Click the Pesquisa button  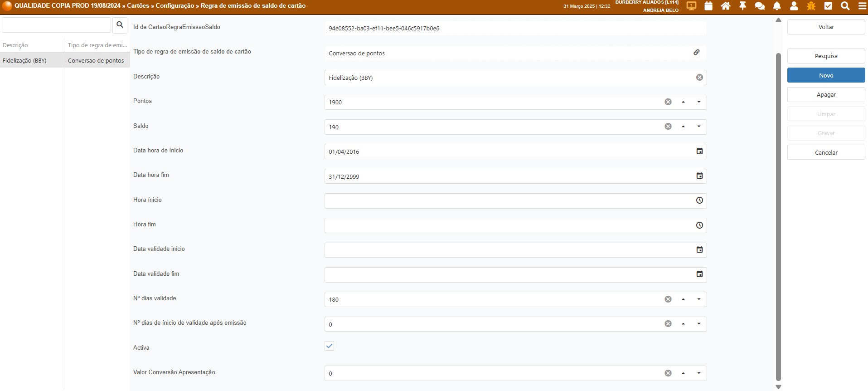(x=826, y=56)
